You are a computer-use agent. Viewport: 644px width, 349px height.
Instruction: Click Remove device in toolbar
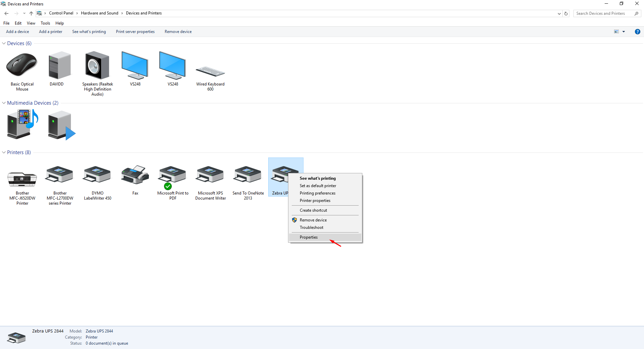point(178,32)
